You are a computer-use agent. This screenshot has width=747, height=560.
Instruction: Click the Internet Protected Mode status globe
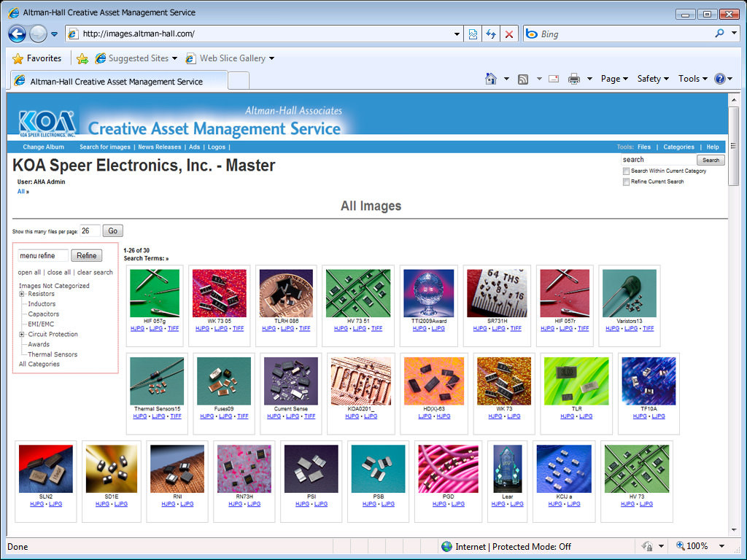click(446, 547)
